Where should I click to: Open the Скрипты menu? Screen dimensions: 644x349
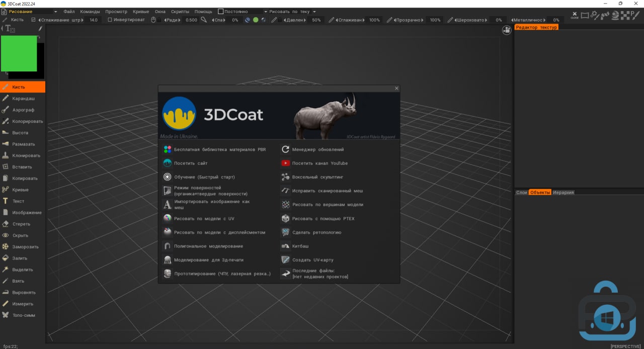[x=180, y=12]
